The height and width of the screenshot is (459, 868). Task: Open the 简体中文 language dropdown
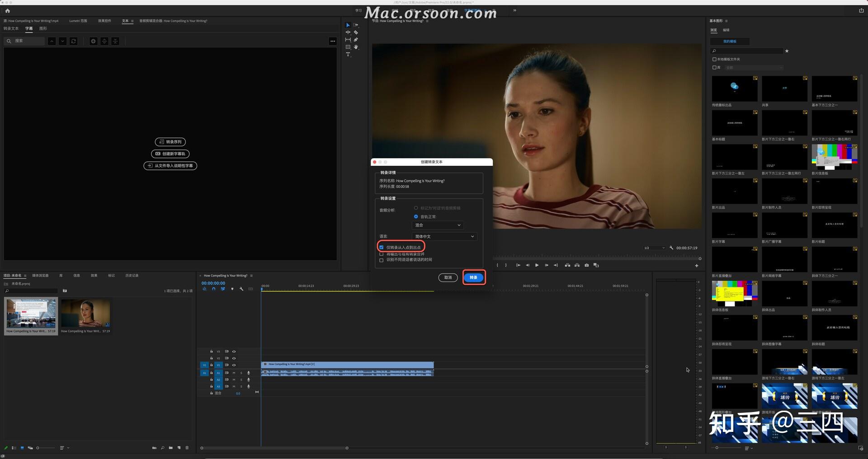444,236
